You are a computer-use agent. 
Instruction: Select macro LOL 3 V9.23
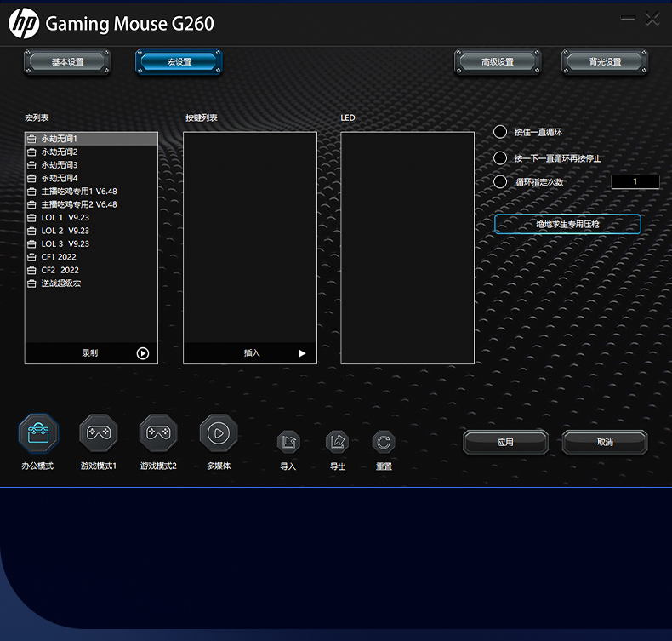91,244
